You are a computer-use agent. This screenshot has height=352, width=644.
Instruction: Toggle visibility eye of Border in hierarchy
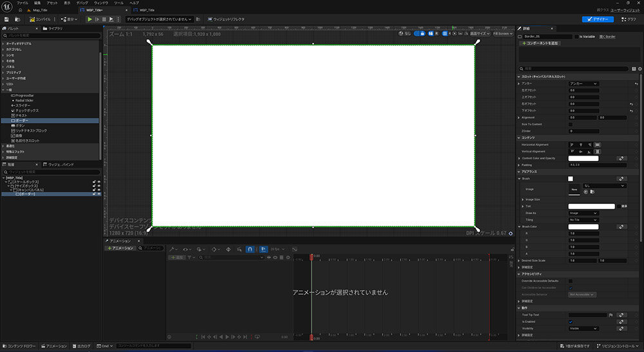99,194
